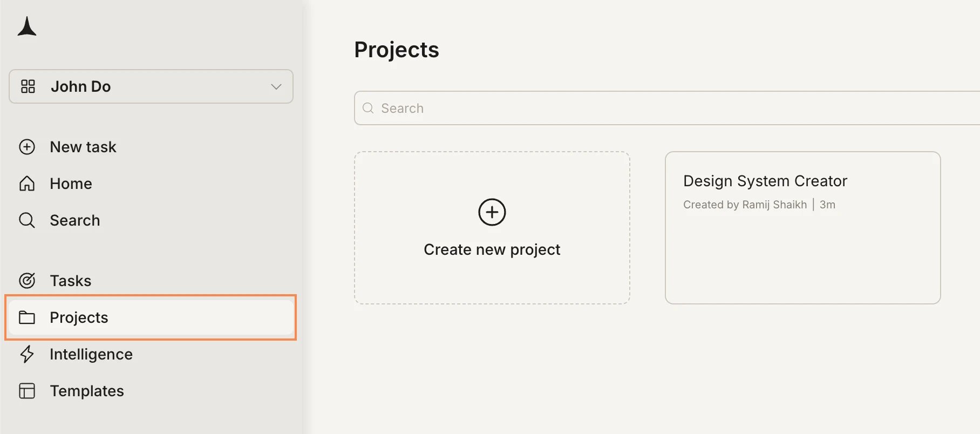Focus the projects Search input field

(667, 108)
